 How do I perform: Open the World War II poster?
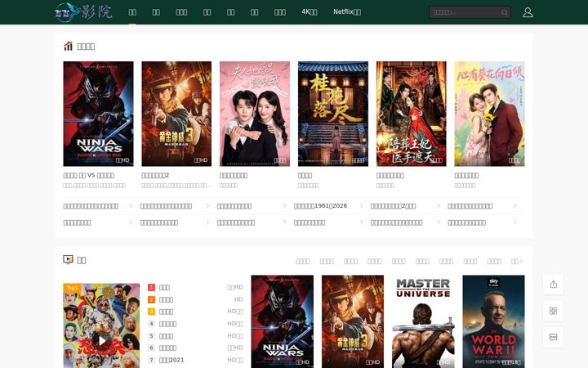pyautogui.click(x=493, y=322)
